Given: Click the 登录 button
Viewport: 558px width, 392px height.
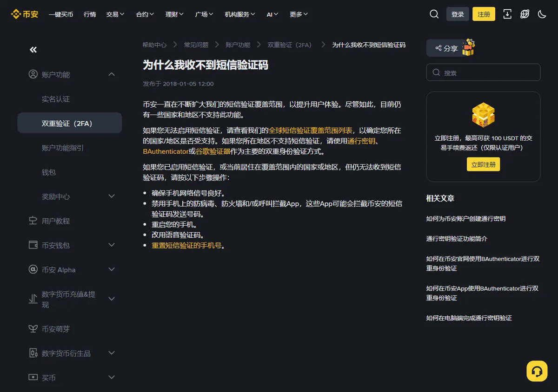Looking at the screenshot, I should click(458, 14).
